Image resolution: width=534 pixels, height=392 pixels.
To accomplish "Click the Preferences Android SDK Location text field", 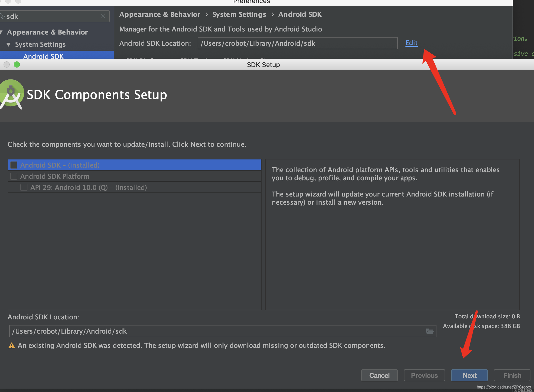I will tap(297, 43).
